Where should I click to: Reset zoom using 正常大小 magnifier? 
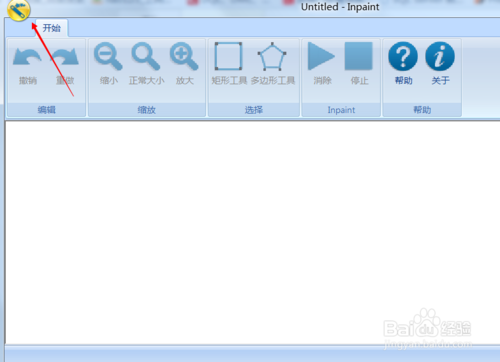146,56
